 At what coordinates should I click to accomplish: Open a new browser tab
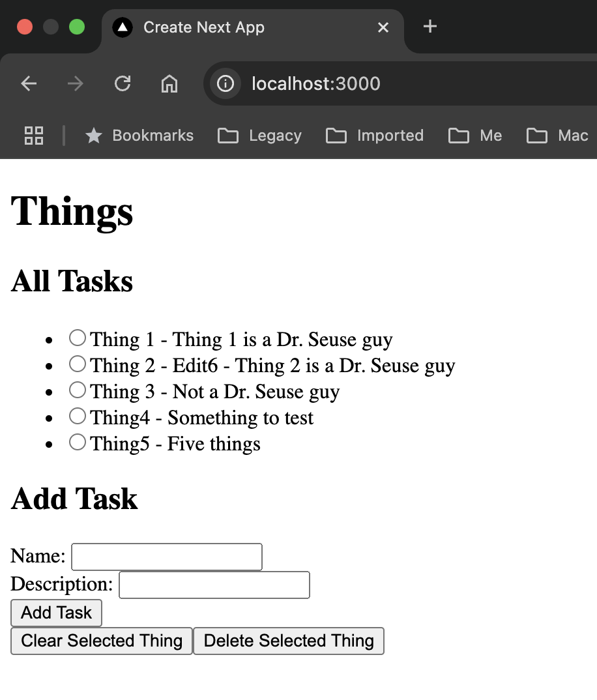coord(430,27)
